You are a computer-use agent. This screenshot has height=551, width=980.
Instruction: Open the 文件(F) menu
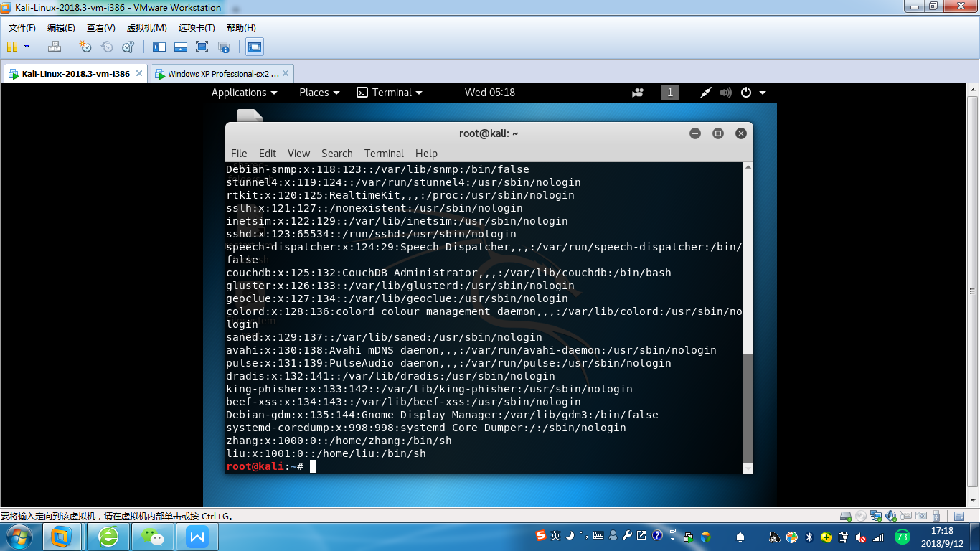pos(22,28)
